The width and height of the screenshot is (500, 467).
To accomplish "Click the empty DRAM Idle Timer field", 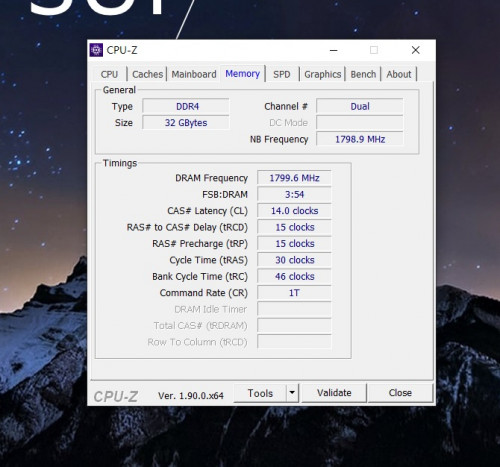I will pyautogui.click(x=294, y=309).
